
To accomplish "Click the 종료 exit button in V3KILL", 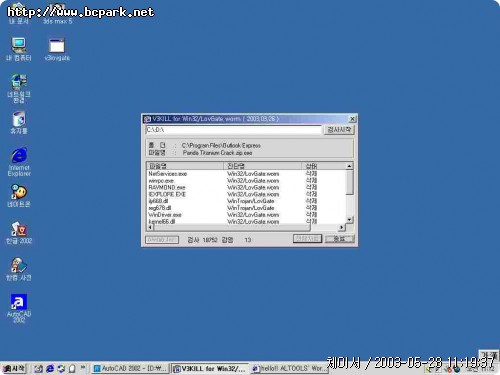I will pyautogui.click(x=339, y=239).
